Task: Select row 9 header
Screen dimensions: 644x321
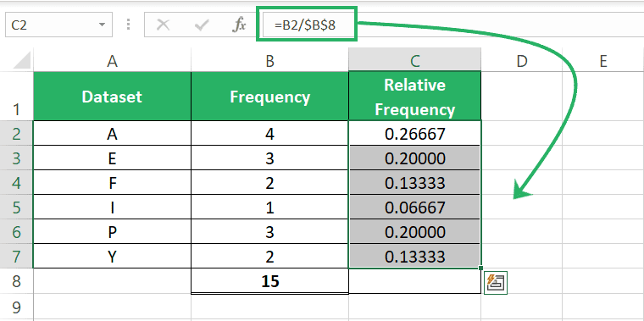Action: tap(16, 307)
